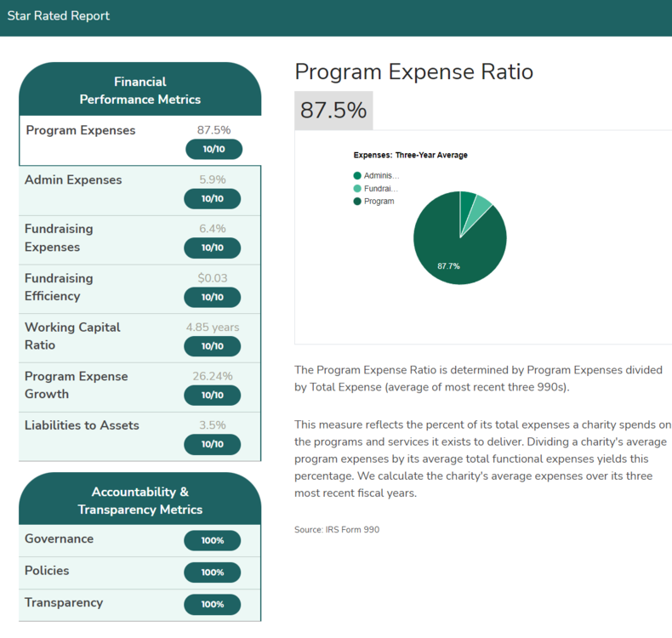
Task: Click the Accountability & Transparency Metrics header
Action: coord(140,501)
